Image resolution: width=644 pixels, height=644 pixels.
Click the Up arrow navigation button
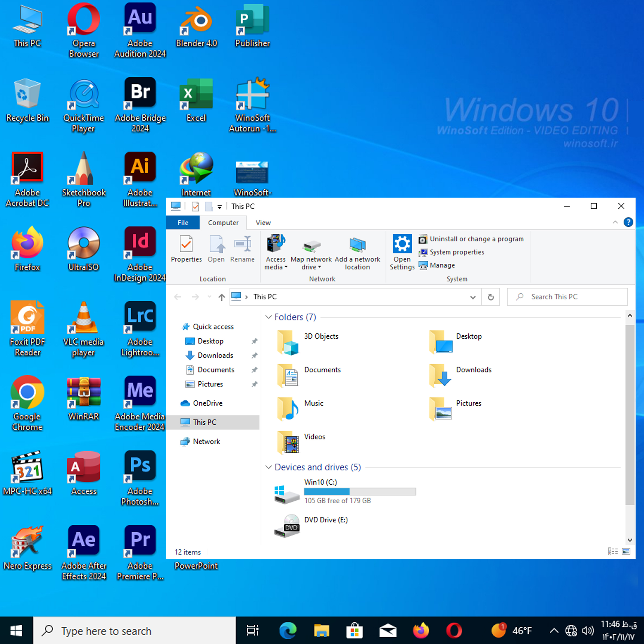click(x=222, y=297)
